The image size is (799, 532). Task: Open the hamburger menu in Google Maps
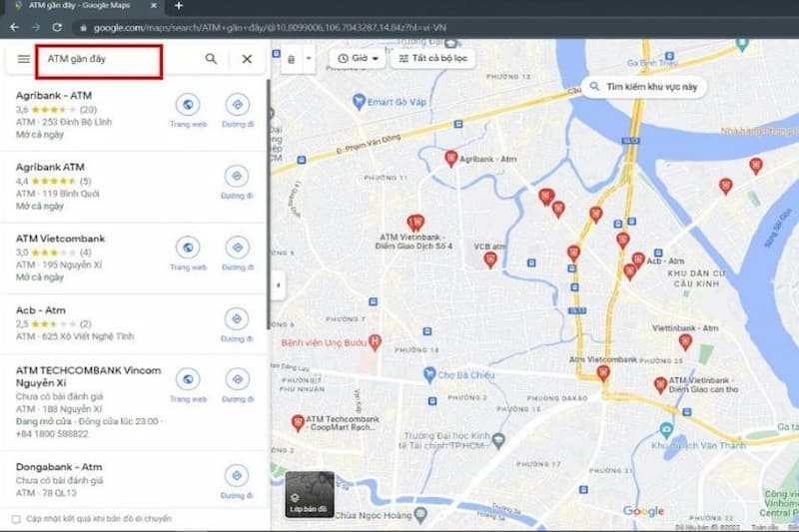(x=23, y=59)
